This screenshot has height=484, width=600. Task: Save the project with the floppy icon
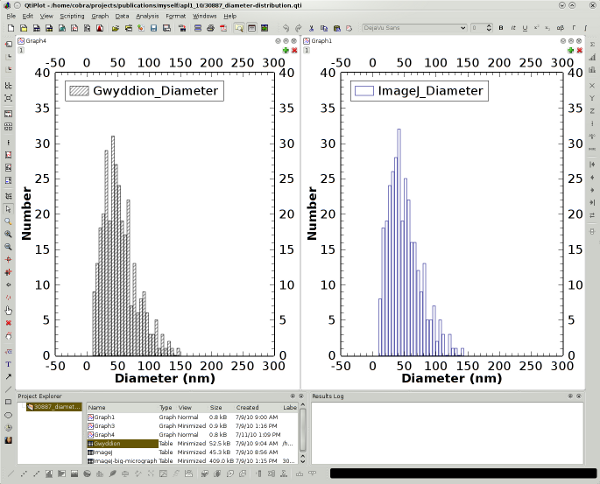154,28
